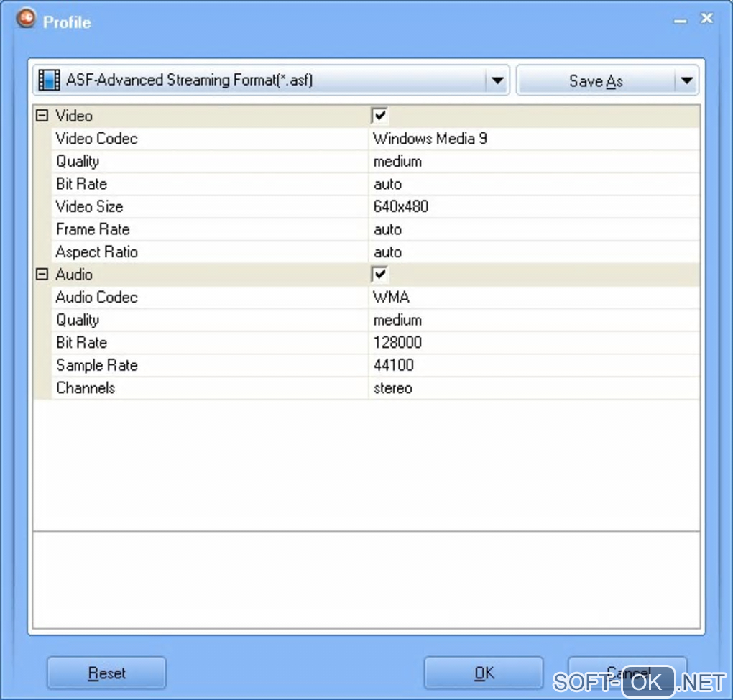Click the Frame Rate value auto
The image size is (733, 700).
click(x=387, y=229)
